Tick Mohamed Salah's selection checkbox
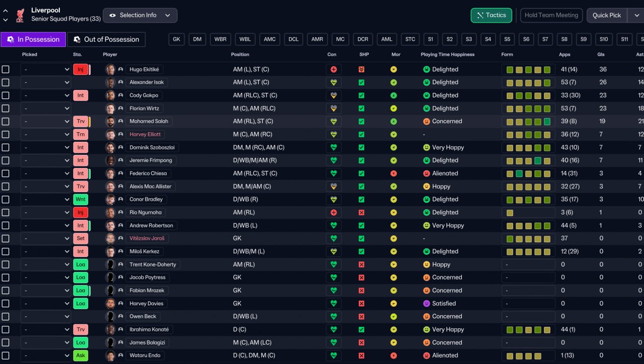 point(6,121)
